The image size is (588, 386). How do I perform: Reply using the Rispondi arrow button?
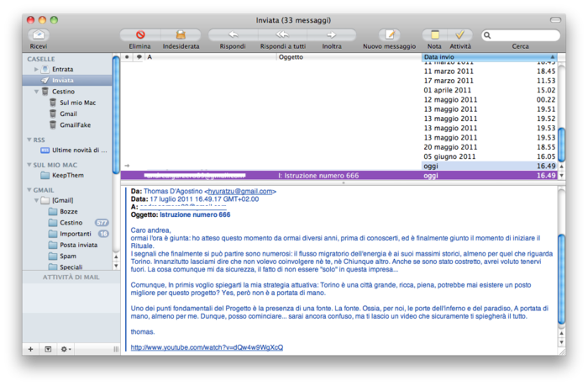pyautogui.click(x=233, y=35)
